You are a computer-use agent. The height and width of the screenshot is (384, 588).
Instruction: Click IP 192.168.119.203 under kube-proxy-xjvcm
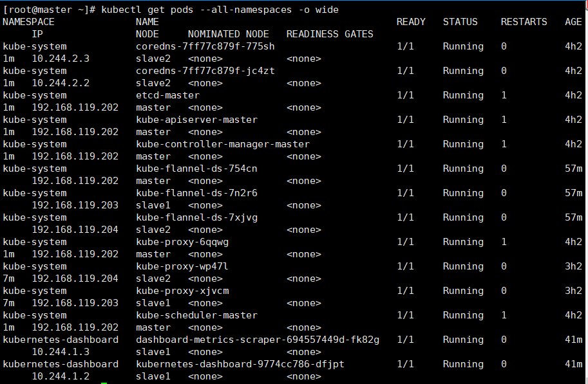[75, 303]
